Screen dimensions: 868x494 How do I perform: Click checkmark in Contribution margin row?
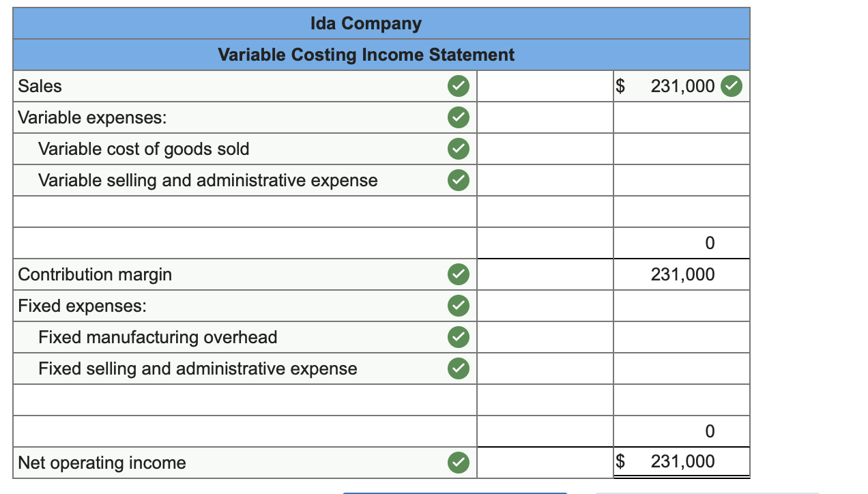pyautogui.click(x=459, y=275)
